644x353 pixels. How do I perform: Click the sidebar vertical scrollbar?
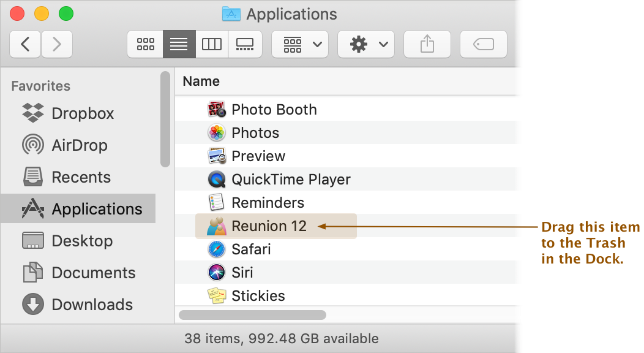pos(165,119)
